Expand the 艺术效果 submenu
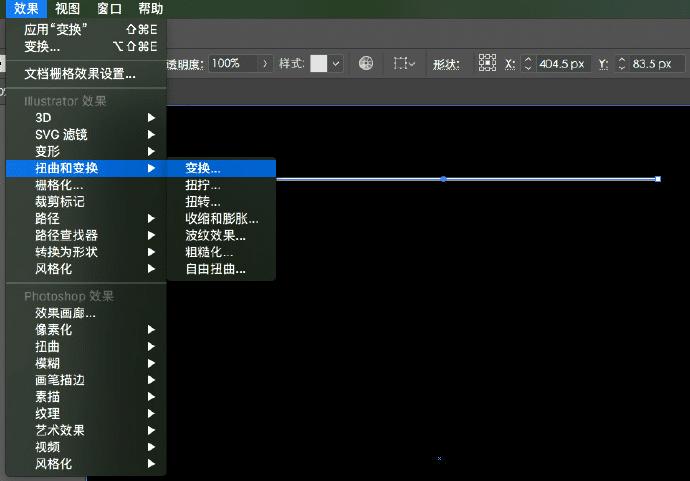Screen dimensions: 690x481 (x=86, y=430)
